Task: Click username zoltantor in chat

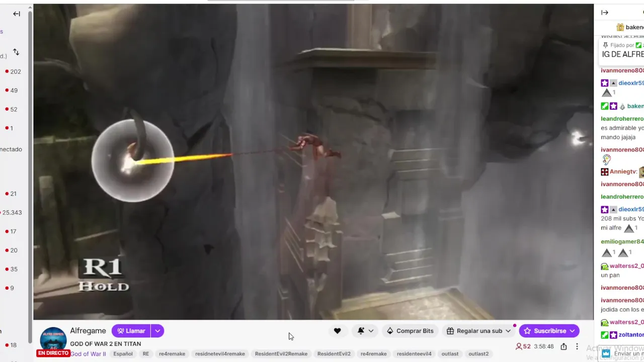Action: click(631, 335)
